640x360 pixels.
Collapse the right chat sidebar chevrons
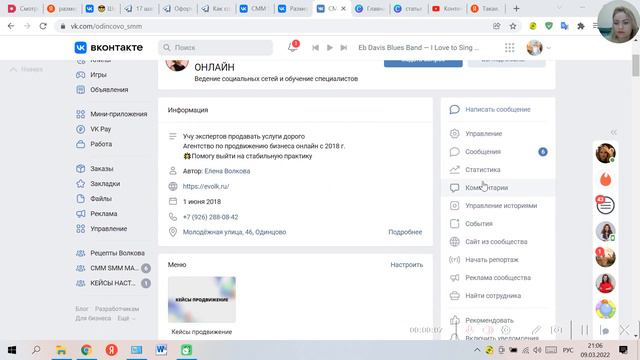coord(613,132)
